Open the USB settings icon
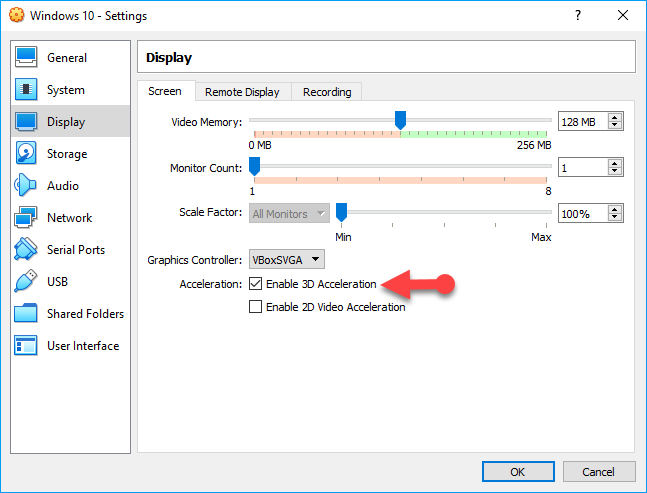This screenshot has width=647, height=493. [26, 282]
